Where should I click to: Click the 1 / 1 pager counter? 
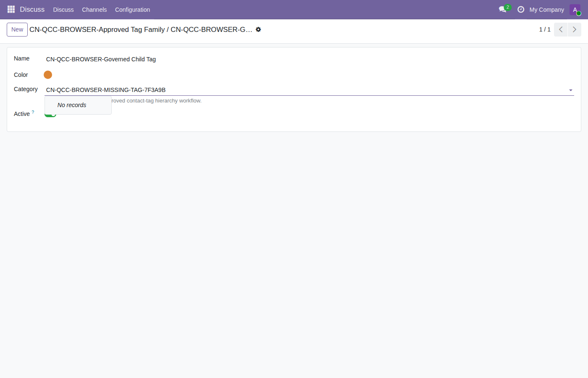tap(545, 29)
